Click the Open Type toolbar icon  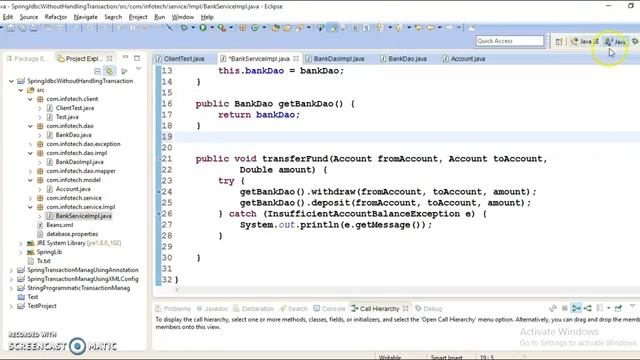click(276, 28)
